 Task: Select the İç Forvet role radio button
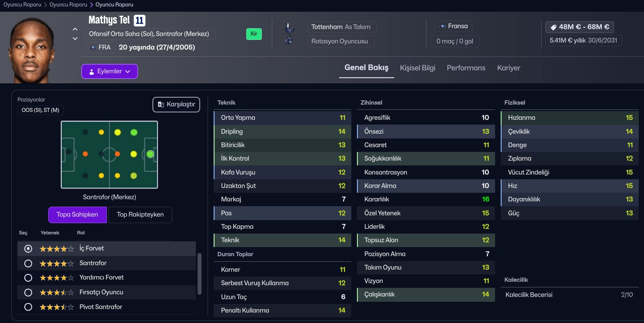tap(28, 249)
